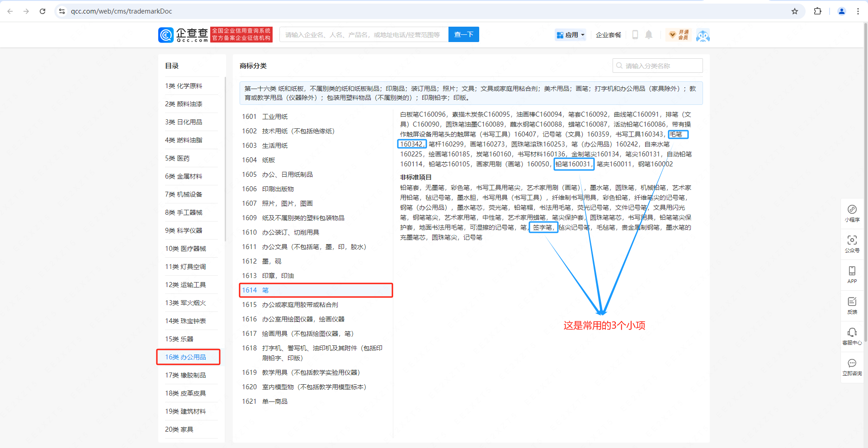Go back using browser back arrow
Image resolution: width=868 pixels, height=448 pixels.
tap(10, 11)
